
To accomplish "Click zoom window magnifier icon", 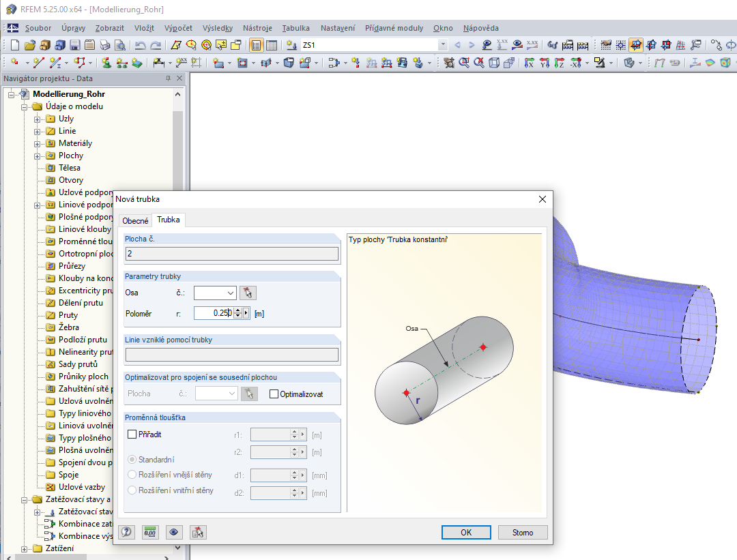I will (x=464, y=63).
